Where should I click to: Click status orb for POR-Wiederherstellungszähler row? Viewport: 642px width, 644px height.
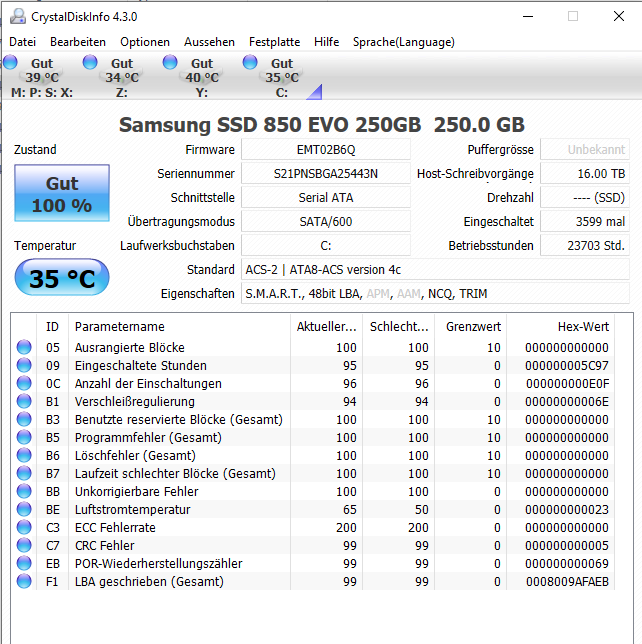(x=24, y=564)
